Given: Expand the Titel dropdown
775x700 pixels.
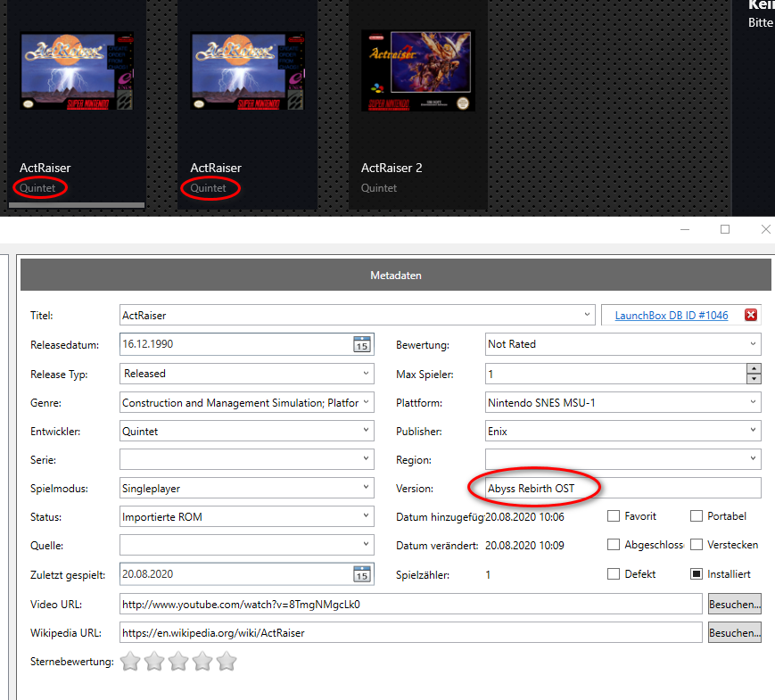Looking at the screenshot, I should click(x=587, y=315).
